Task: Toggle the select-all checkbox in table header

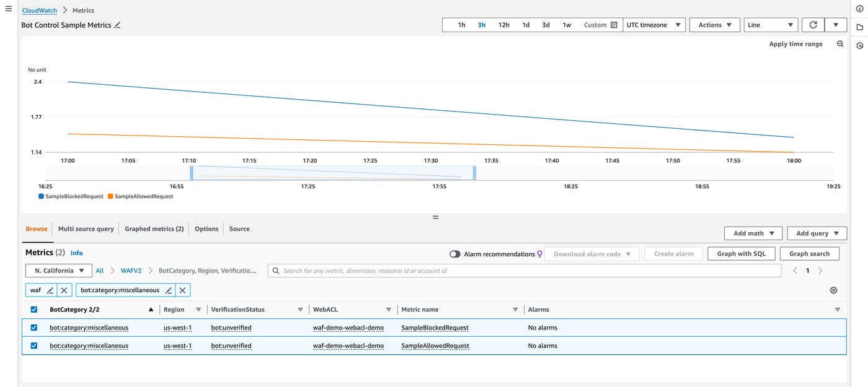Action: pos(34,309)
